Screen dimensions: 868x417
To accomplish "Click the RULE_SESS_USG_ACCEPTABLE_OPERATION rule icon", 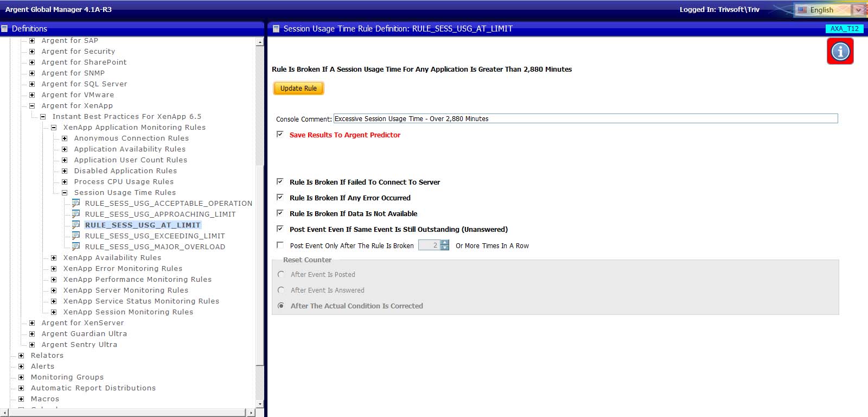I will click(x=76, y=203).
